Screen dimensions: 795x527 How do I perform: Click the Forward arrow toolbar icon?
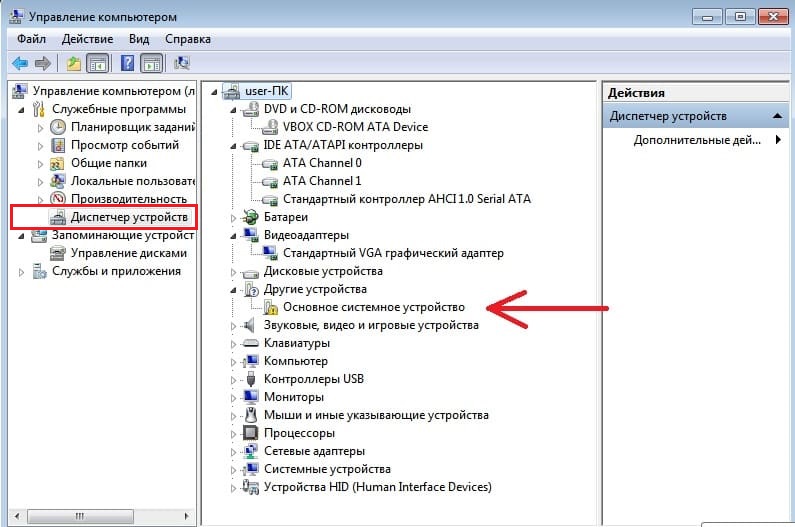pos(43,63)
